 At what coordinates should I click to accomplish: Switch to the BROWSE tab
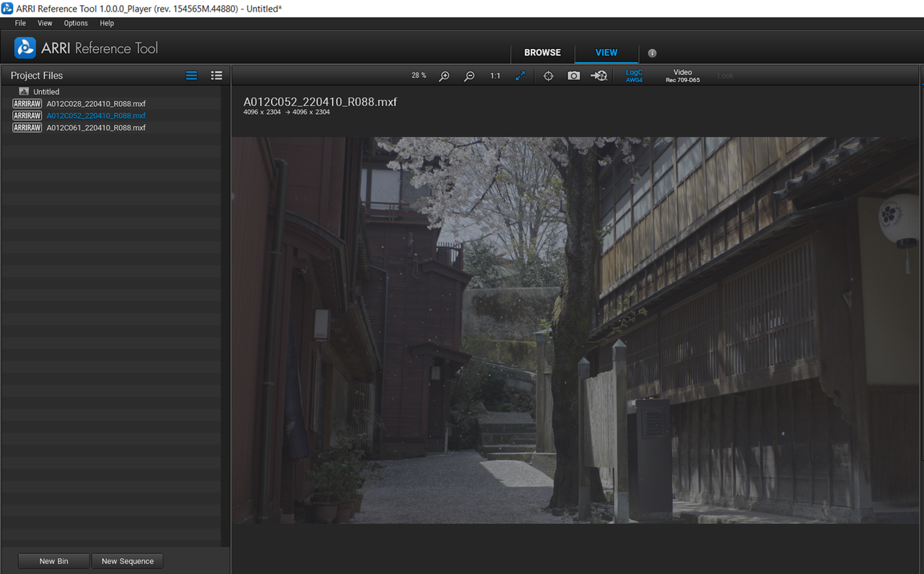pyautogui.click(x=543, y=53)
